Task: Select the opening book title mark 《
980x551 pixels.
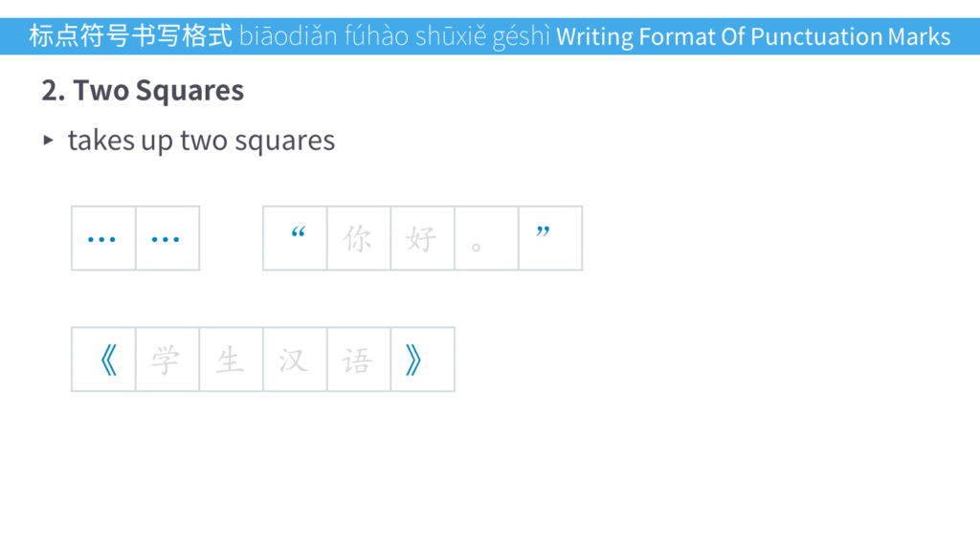Action: pos(103,360)
